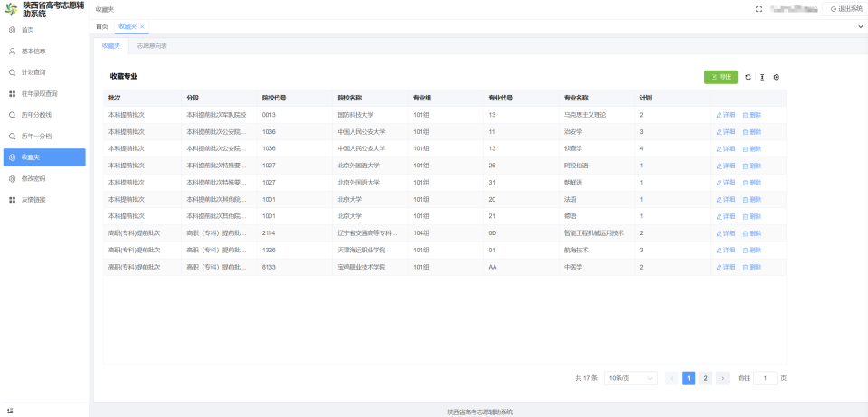Open 历年一分档 in the sidebar
868x417 pixels.
pyautogui.click(x=44, y=137)
